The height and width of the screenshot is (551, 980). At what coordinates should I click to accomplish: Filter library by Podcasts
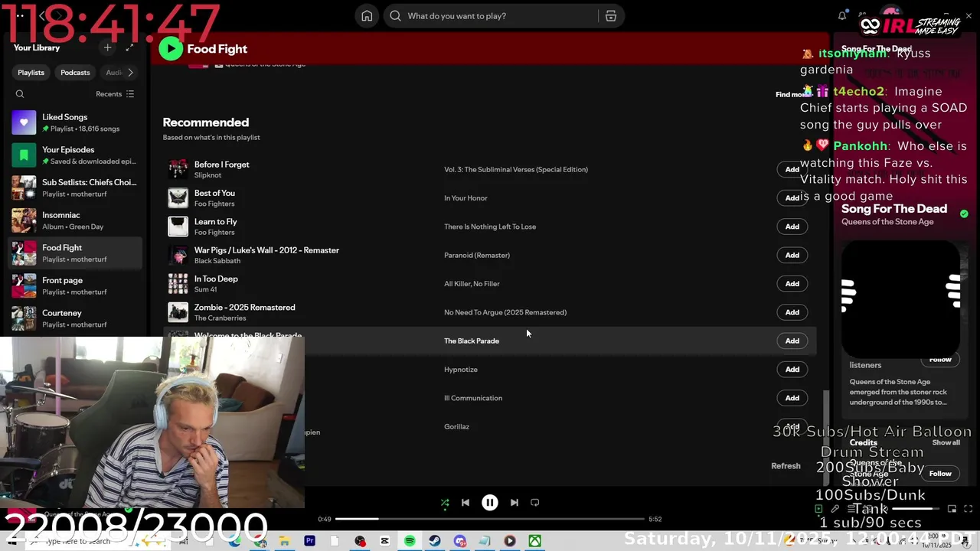[x=75, y=73]
